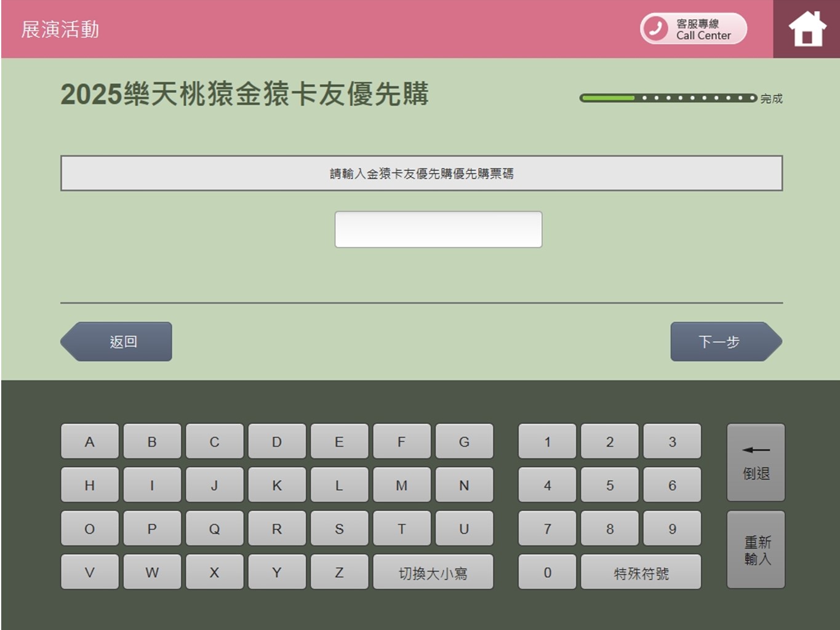
Task: Tap the letter N key
Action: tap(464, 485)
